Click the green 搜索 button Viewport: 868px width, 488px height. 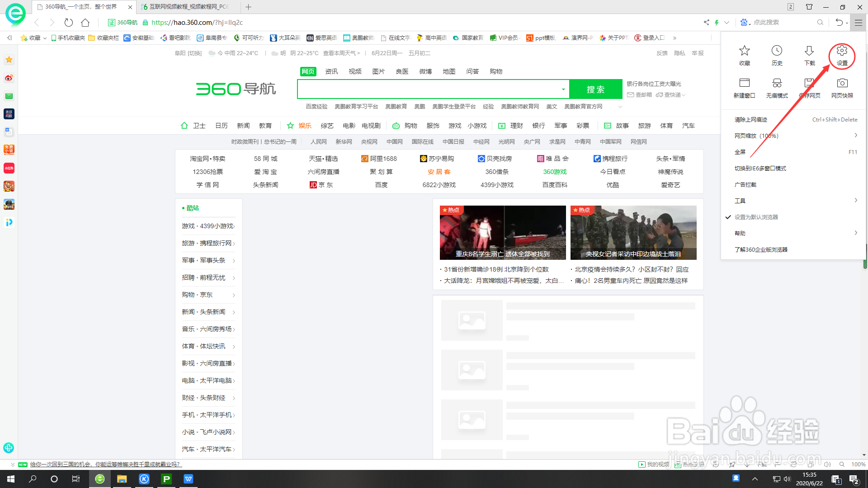coord(596,89)
